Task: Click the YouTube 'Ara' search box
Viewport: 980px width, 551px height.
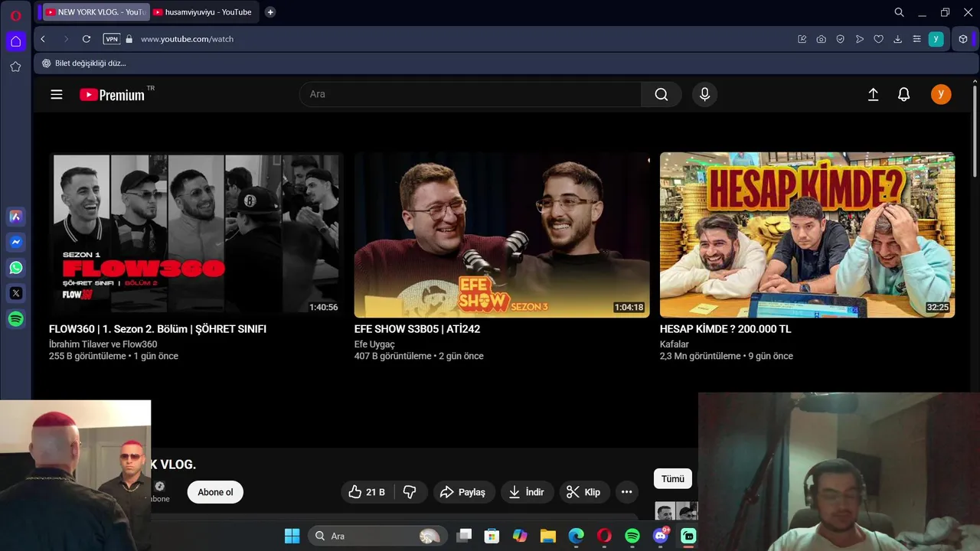Action: pos(470,94)
